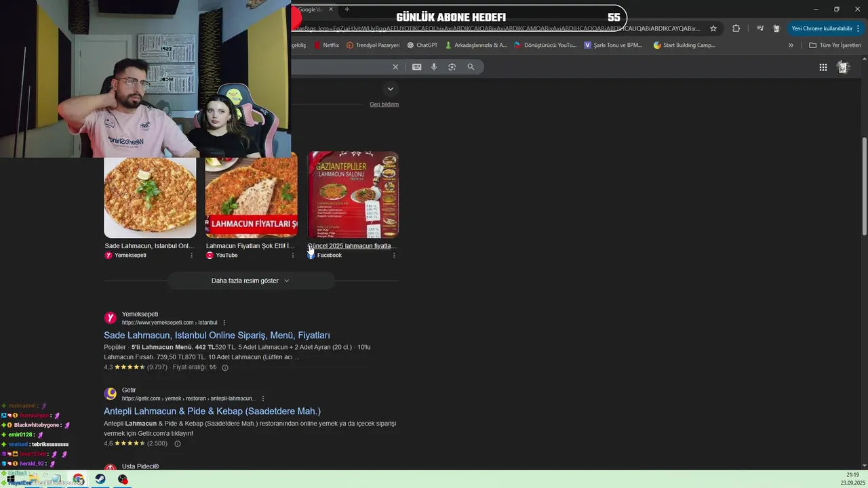
Task: Expand Daha fazla resim göster
Action: click(x=250, y=281)
